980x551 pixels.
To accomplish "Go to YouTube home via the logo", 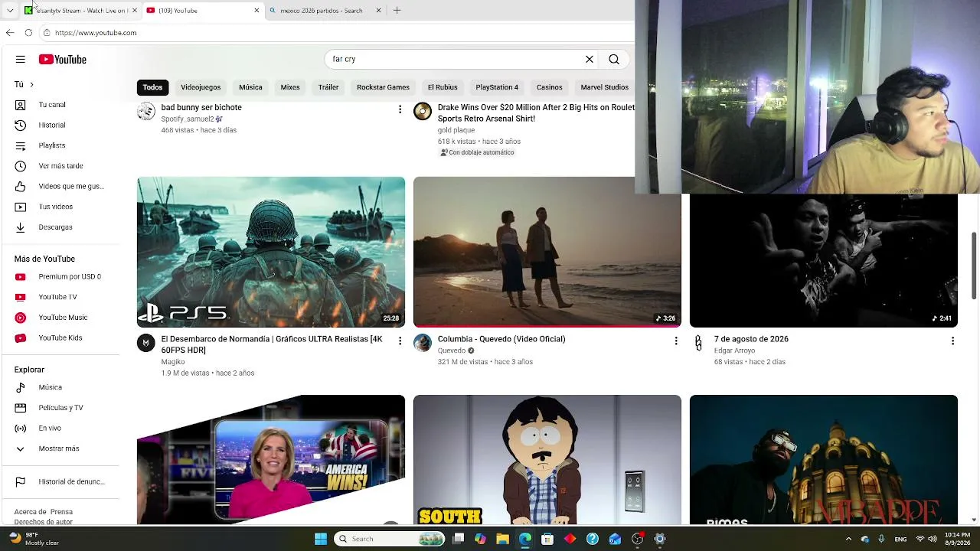I will 63,60.
